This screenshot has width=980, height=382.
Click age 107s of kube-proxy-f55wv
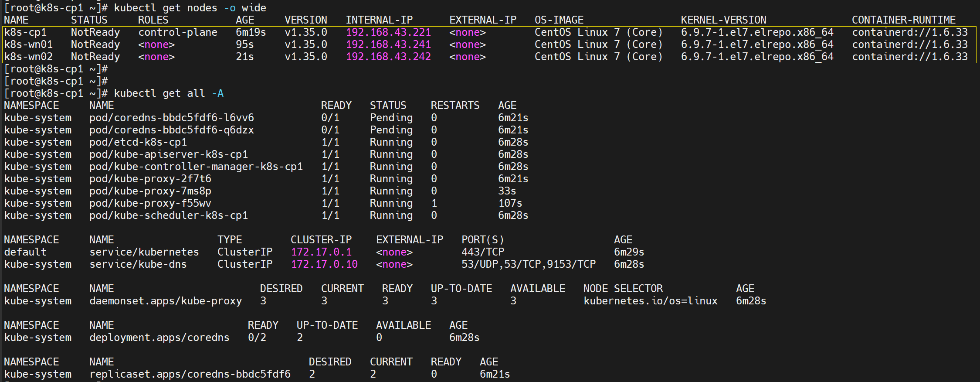510,203
